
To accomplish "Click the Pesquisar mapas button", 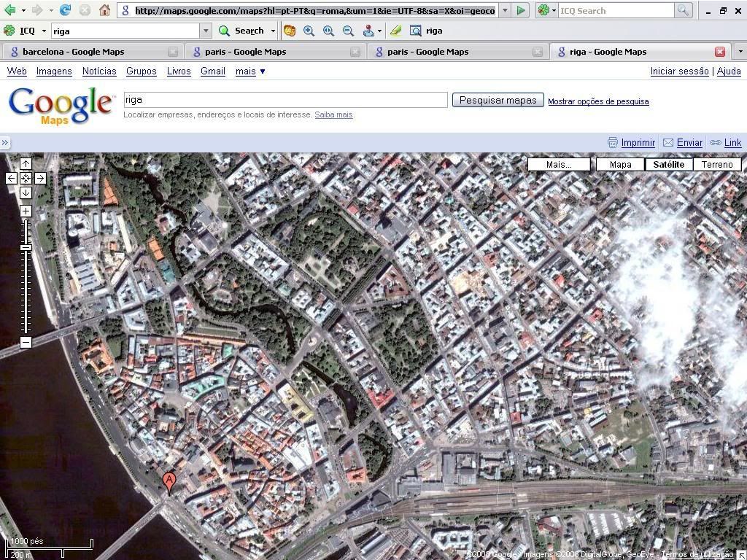I will point(498,100).
